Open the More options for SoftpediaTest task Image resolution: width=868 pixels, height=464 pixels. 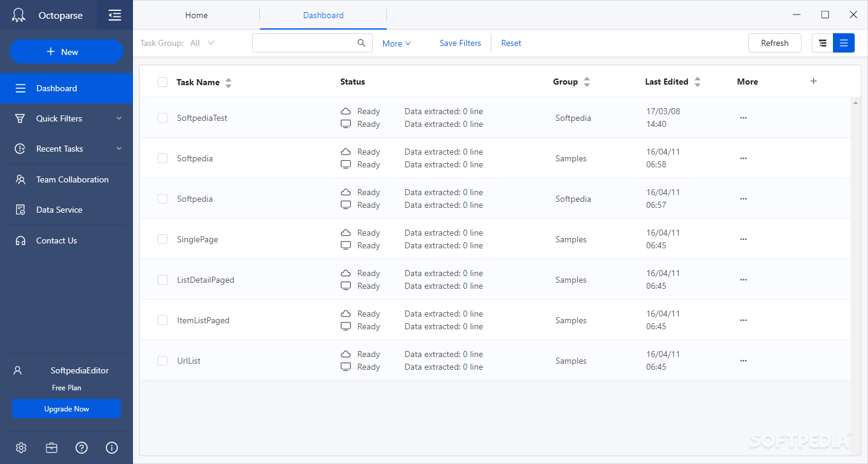pos(743,118)
